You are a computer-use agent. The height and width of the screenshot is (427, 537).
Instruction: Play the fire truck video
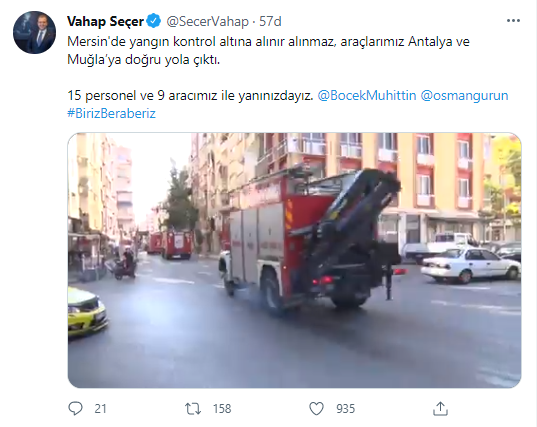click(295, 260)
